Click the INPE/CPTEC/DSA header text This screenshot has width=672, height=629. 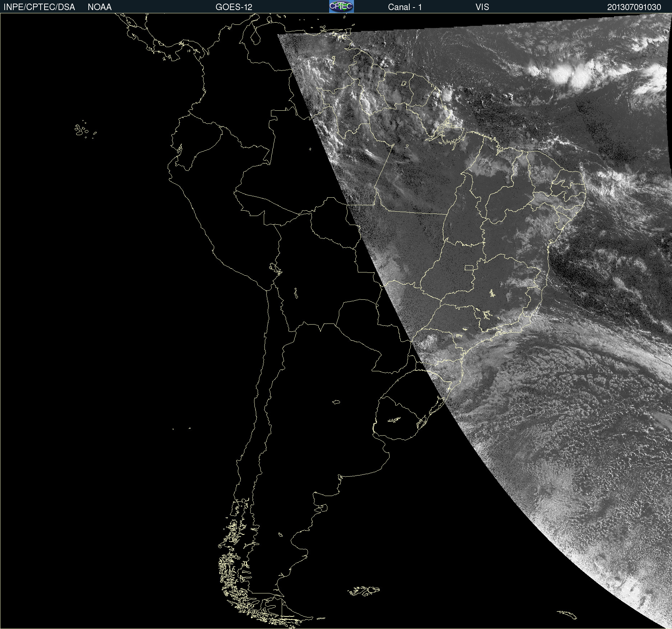39,7
